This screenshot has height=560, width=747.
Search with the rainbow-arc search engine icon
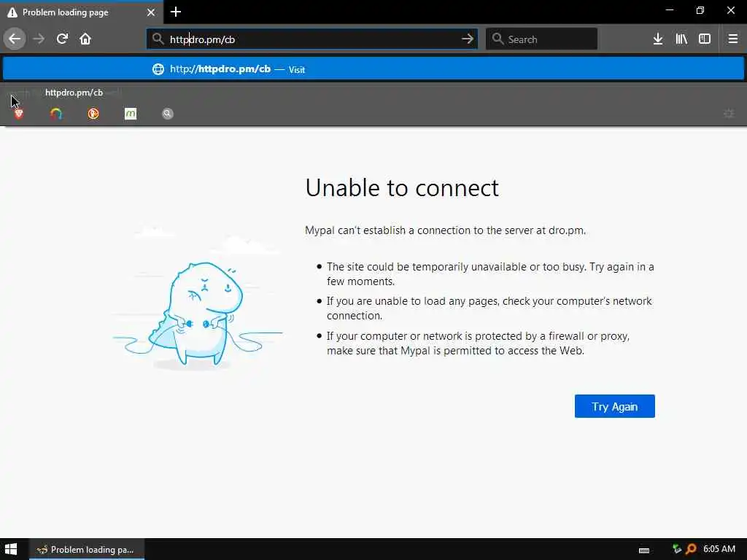click(x=56, y=113)
